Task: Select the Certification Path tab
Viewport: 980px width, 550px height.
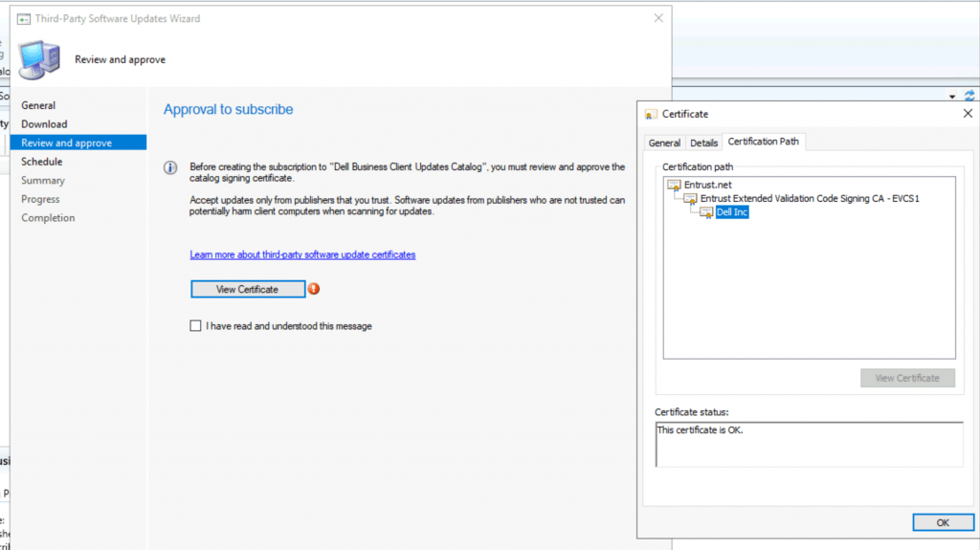Action: 763,142
